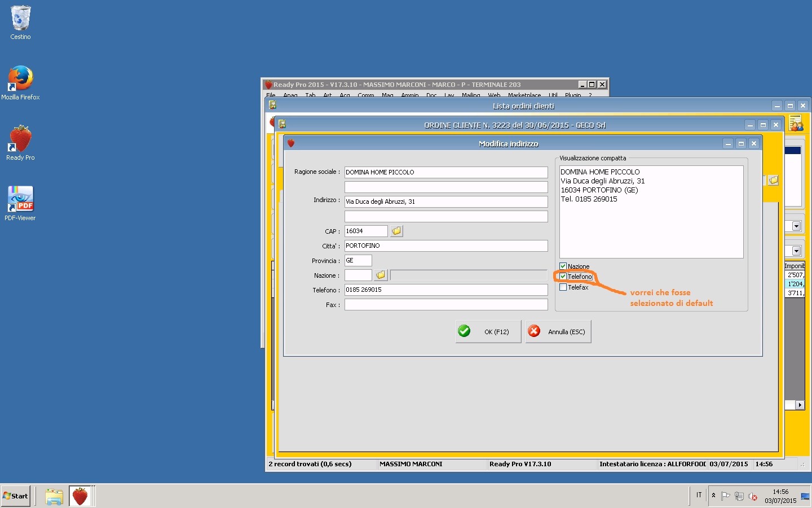Open the Mag menu
This screenshot has width=812, height=508.
point(387,95)
